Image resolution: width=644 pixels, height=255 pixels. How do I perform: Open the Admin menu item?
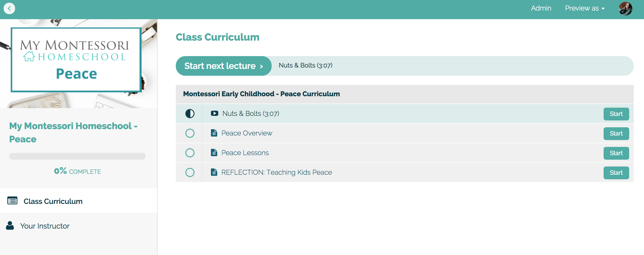(541, 8)
